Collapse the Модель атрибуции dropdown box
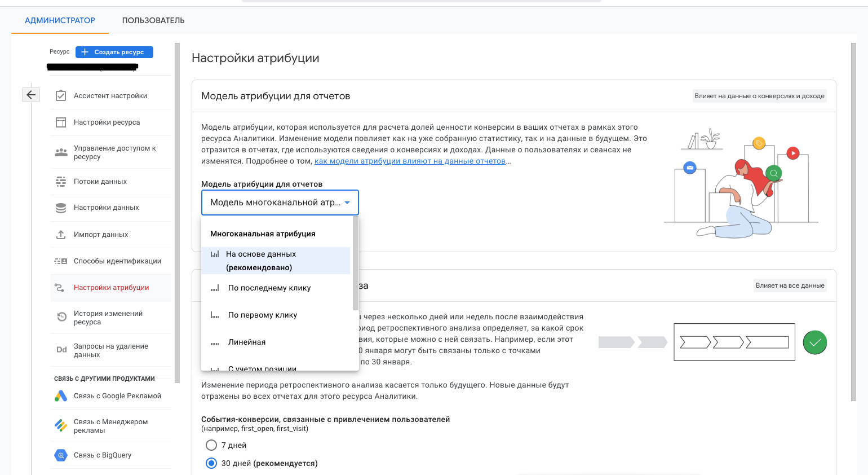 coord(280,203)
